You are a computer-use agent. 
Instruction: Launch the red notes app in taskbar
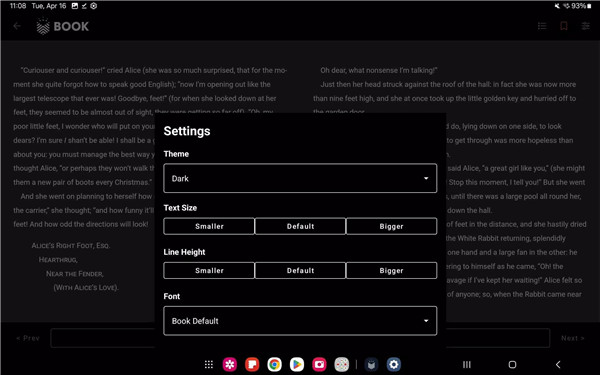(252, 364)
